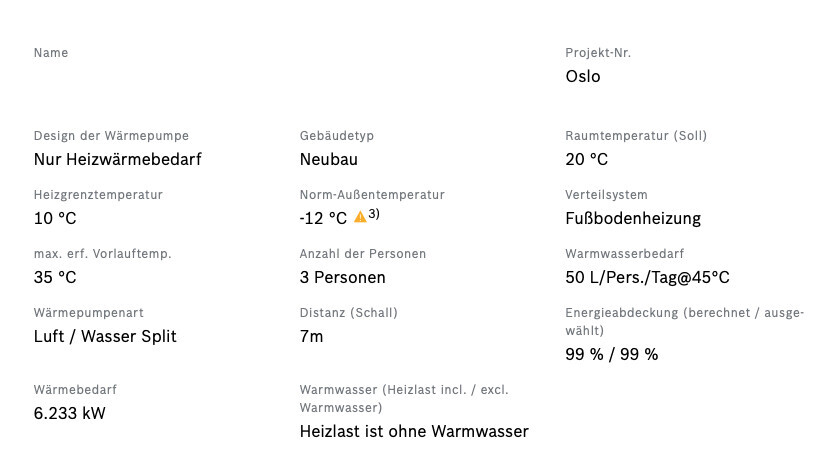
Task: Click the 35 °C Vorlauftemperatur value
Action: point(55,277)
